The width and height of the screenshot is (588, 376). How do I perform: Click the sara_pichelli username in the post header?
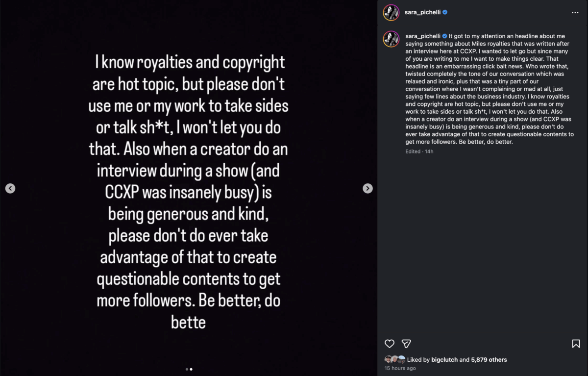pos(423,12)
